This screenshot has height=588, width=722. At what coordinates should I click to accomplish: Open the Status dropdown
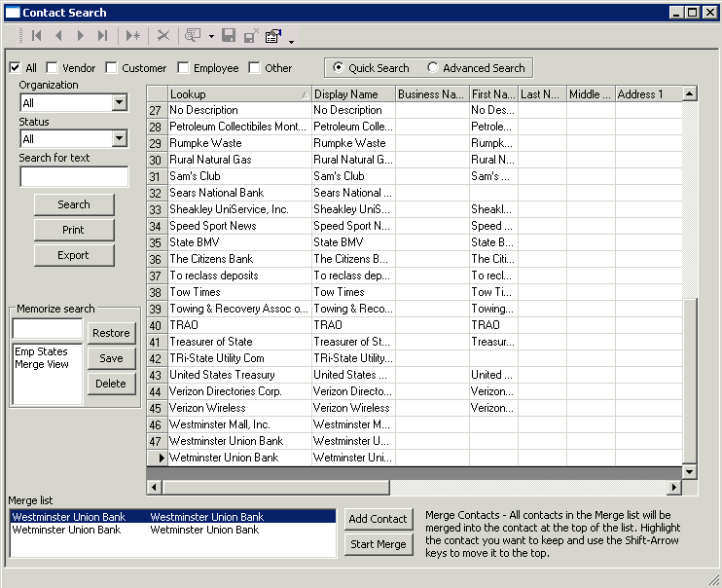pyautogui.click(x=120, y=138)
